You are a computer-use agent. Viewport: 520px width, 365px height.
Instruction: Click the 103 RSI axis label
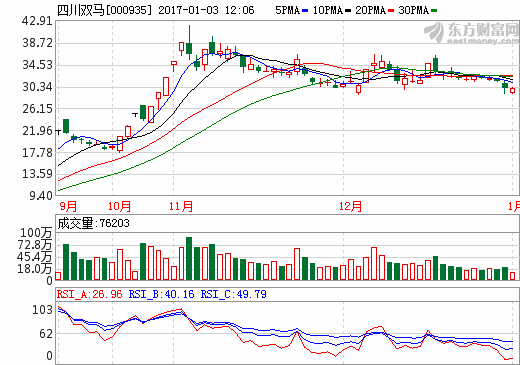tap(42, 310)
